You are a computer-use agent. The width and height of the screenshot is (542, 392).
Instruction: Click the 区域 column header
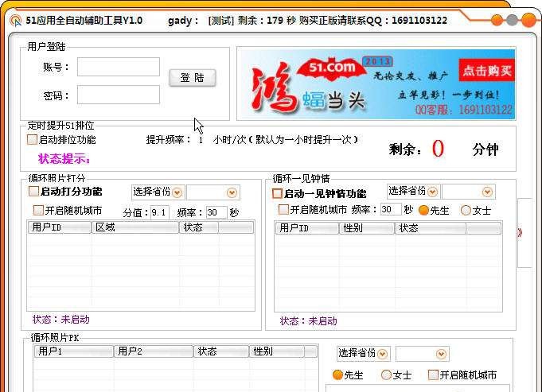coord(135,227)
